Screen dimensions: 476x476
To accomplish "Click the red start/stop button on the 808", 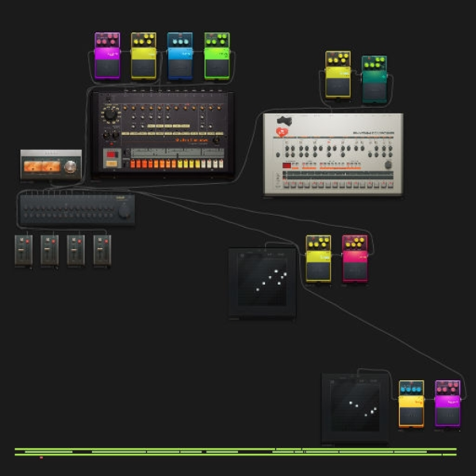I will click(111, 155).
